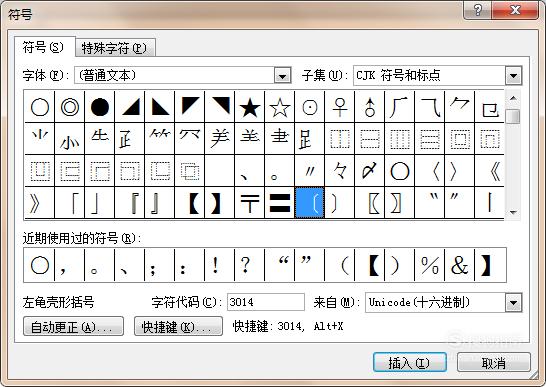Switch to the 特殊字符(P) tab
Image resolution: width=546 pixels, height=387 pixels.
tap(114, 48)
